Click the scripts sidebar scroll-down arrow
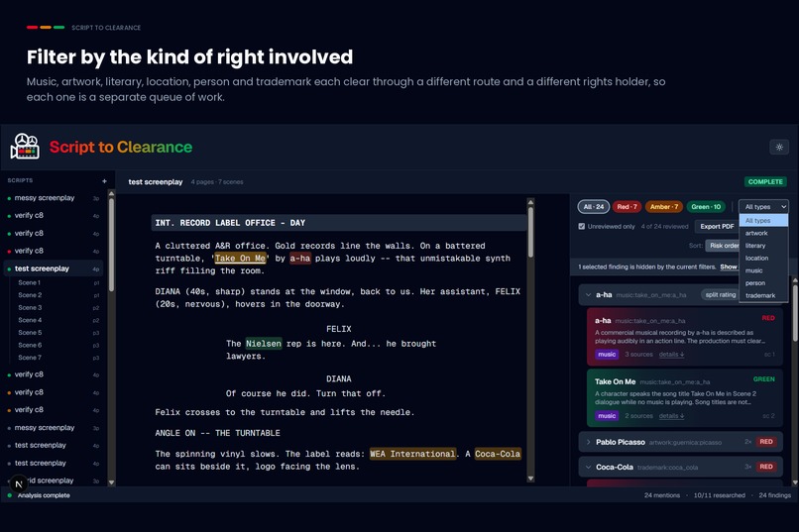 click(x=112, y=482)
